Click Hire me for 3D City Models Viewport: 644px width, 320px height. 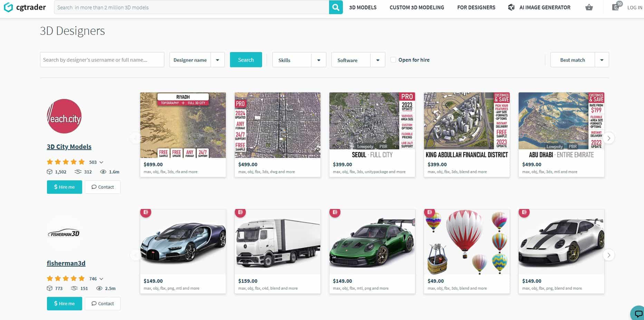point(64,187)
